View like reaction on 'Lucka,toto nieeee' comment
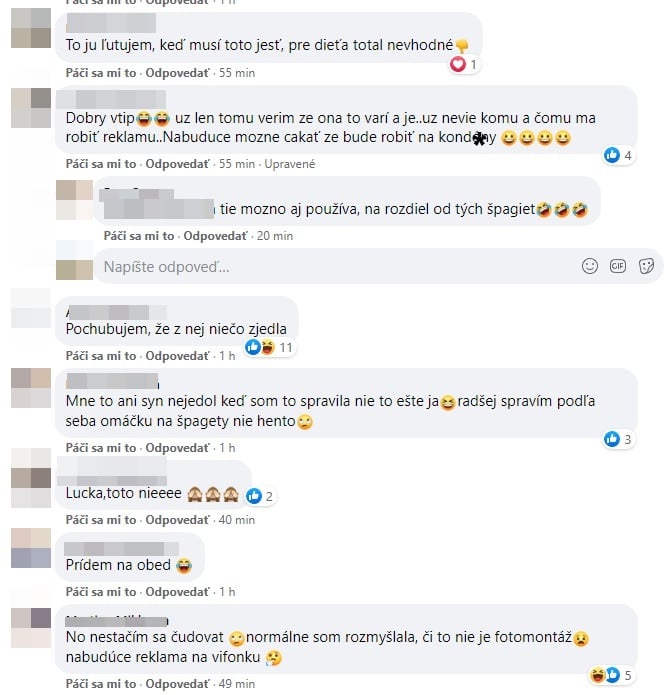This screenshot has height=695, width=670. pyautogui.click(x=260, y=496)
